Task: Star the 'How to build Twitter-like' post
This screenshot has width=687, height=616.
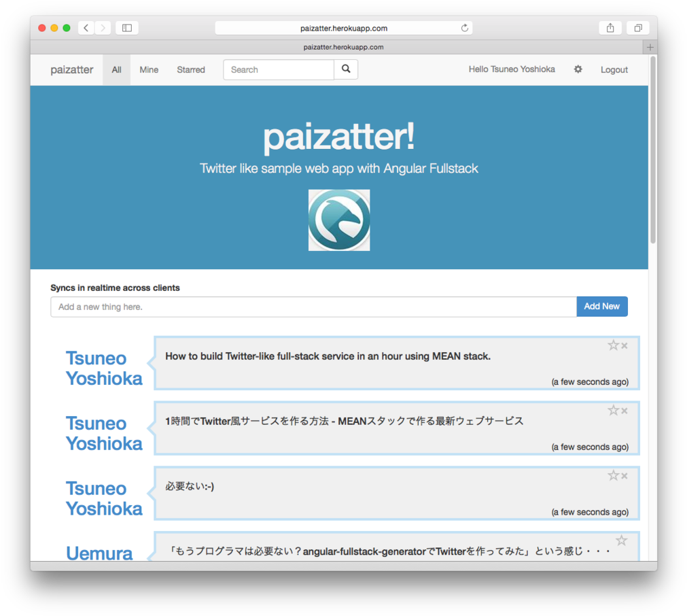Action: [x=613, y=345]
